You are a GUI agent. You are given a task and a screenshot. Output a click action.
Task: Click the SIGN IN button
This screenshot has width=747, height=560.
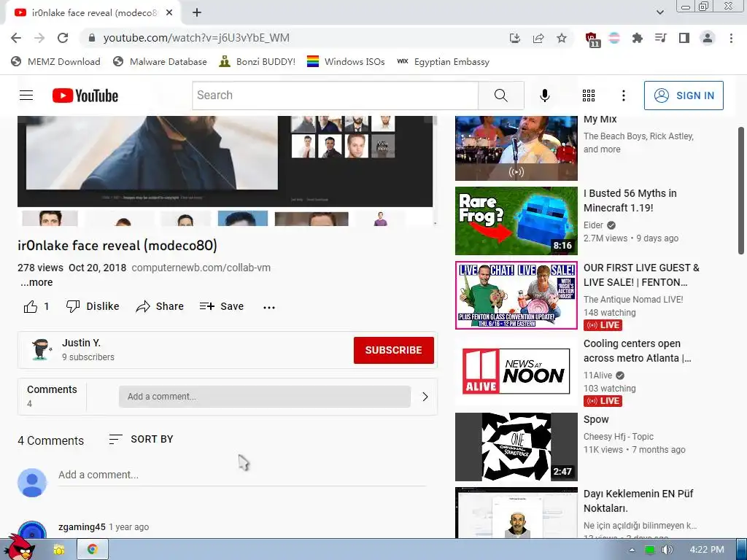684,96
